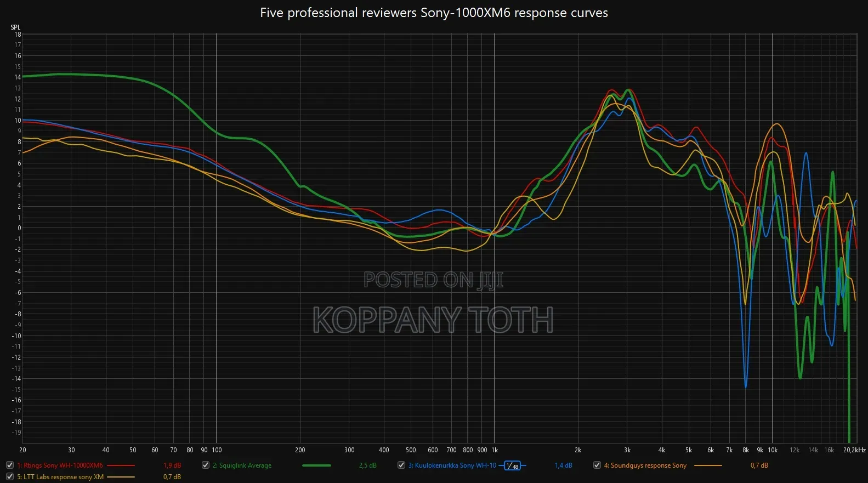The image size is (868, 483).
Task: Click the 1k frequency axis label
Action: coord(495,450)
